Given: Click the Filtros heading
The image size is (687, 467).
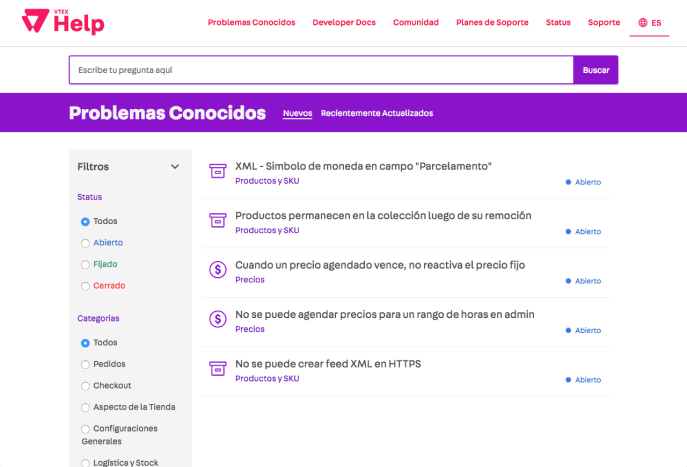Looking at the screenshot, I should pos(93,167).
